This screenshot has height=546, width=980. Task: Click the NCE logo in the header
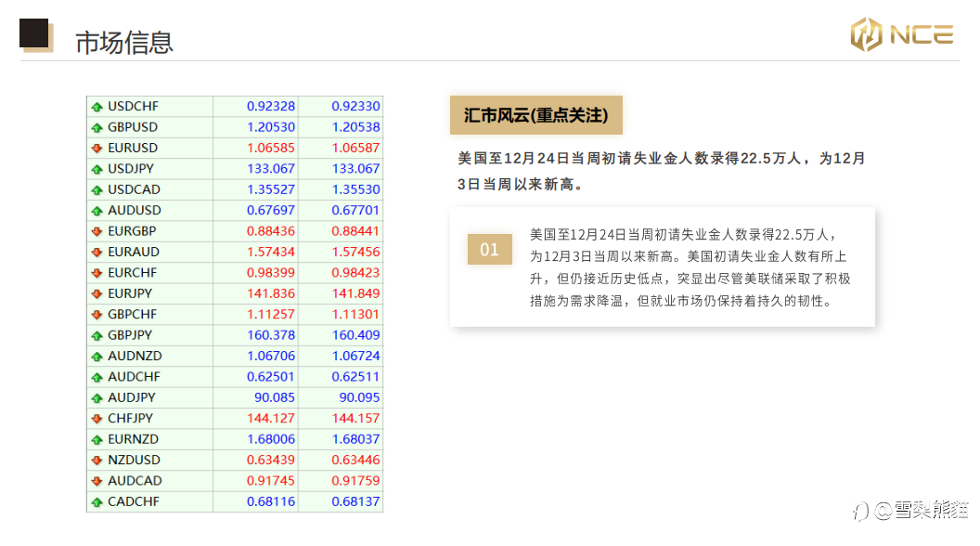tap(902, 34)
